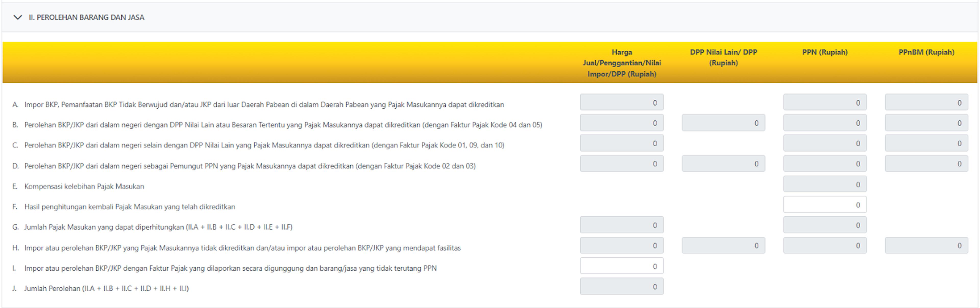Click row D PPnBM field

926,164
